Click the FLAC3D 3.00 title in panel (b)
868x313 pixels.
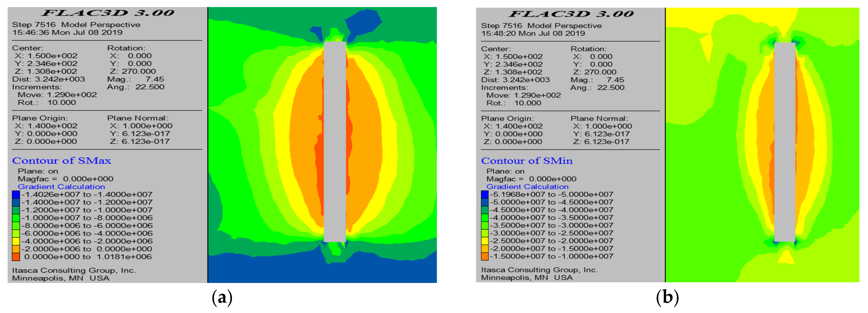pos(571,14)
